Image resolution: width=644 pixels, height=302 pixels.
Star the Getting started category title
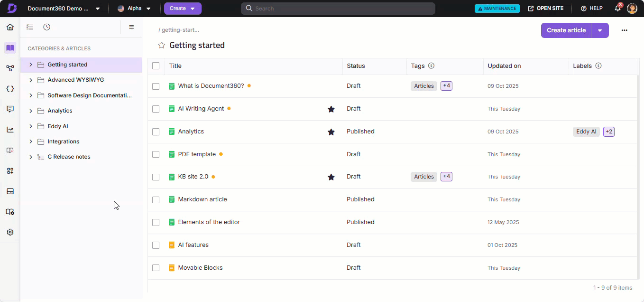(162, 46)
